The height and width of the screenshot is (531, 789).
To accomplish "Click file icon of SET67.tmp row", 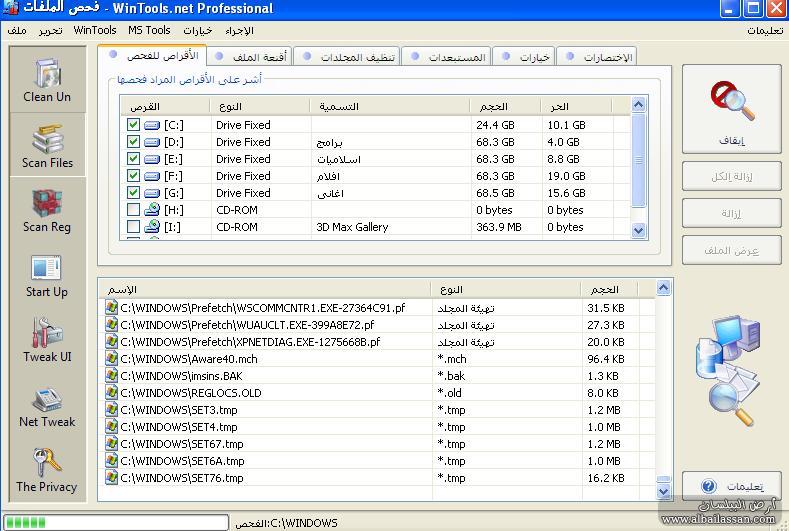I will [x=111, y=444].
